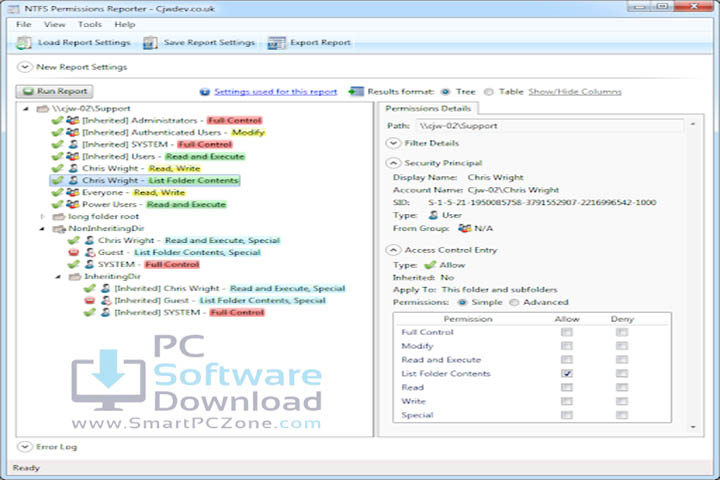Collapse the Security Principal section
This screenshot has height=480, width=720.
[393, 163]
